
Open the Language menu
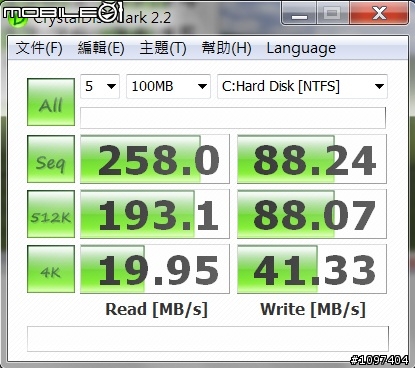[x=301, y=49]
